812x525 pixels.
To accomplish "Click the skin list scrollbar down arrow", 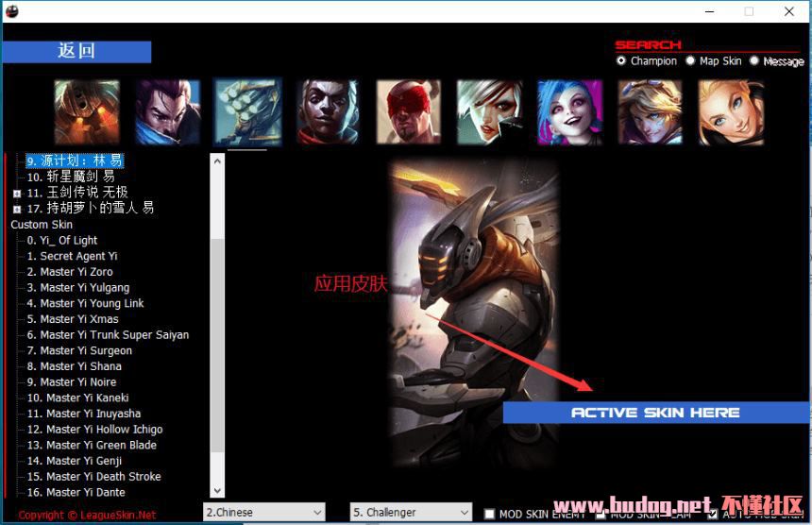I will point(217,490).
